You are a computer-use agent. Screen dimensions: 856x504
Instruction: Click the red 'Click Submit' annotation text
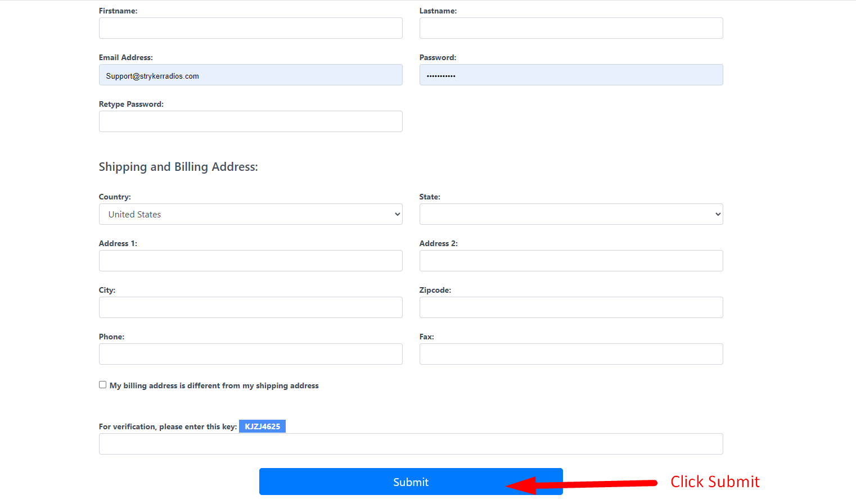[715, 482]
